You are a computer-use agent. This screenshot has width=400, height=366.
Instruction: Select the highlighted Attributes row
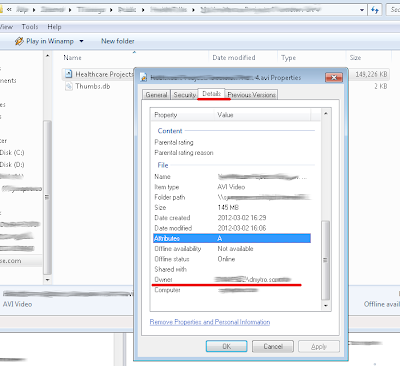coord(232,238)
